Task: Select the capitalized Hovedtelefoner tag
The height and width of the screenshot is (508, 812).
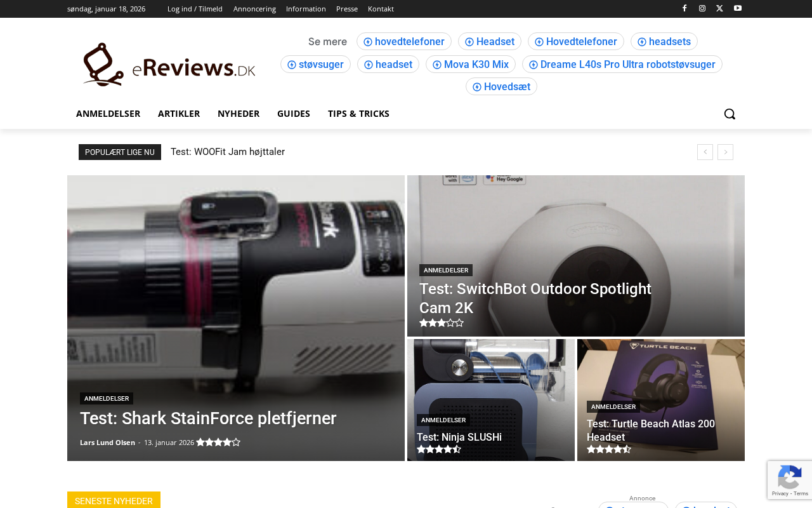Action: [576, 41]
